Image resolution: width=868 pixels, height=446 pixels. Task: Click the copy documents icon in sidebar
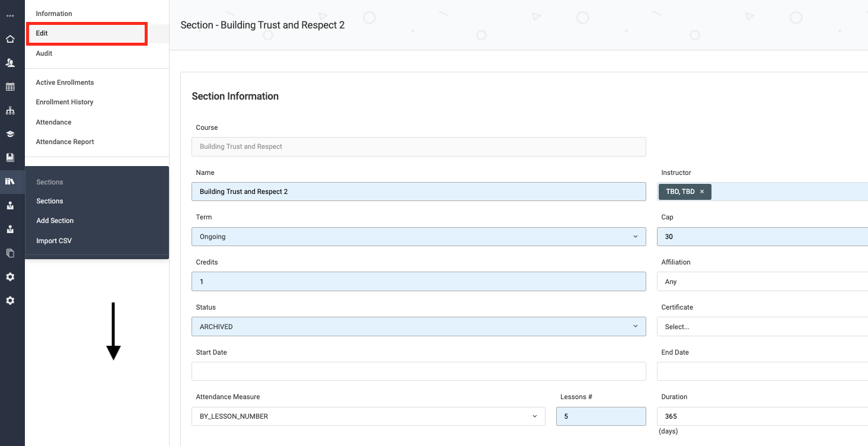pos(10,253)
